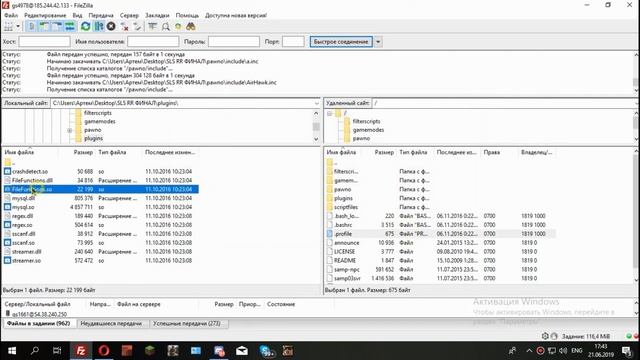Reconnect to the last server
640x360 pixels.
click(x=137, y=27)
